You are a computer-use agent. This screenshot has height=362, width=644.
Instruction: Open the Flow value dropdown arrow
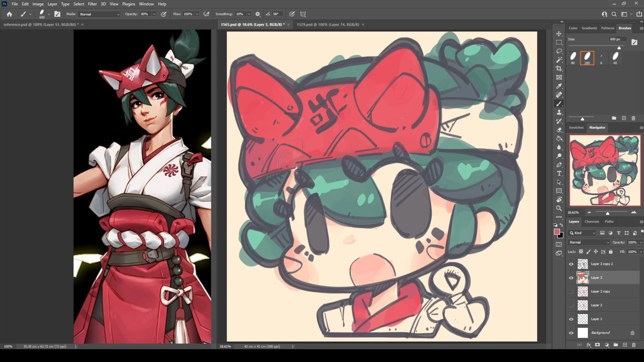(197, 14)
